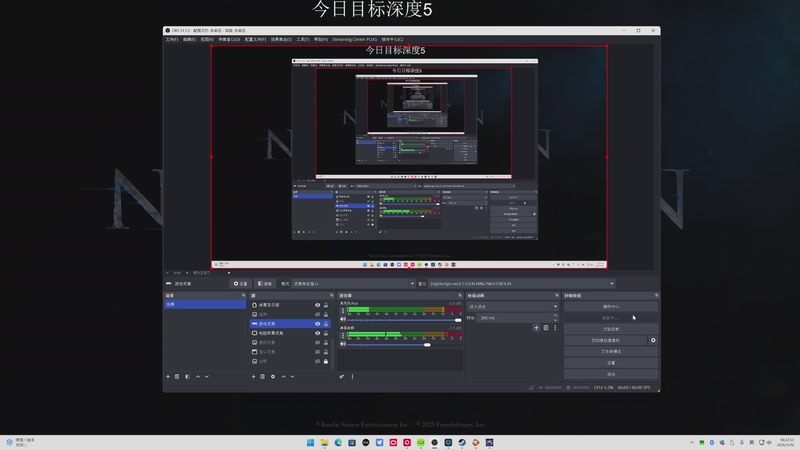Remove selected scene with trash icon
Viewport: 800px width, 450px height.
177,377
